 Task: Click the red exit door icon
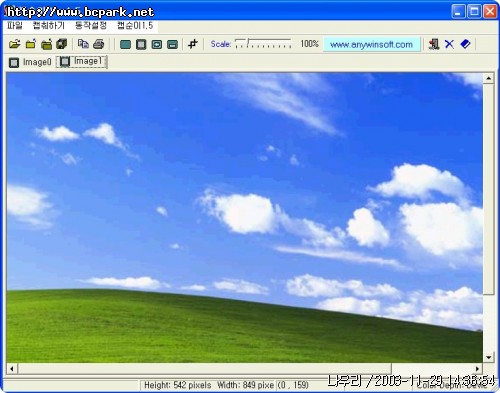click(x=434, y=44)
